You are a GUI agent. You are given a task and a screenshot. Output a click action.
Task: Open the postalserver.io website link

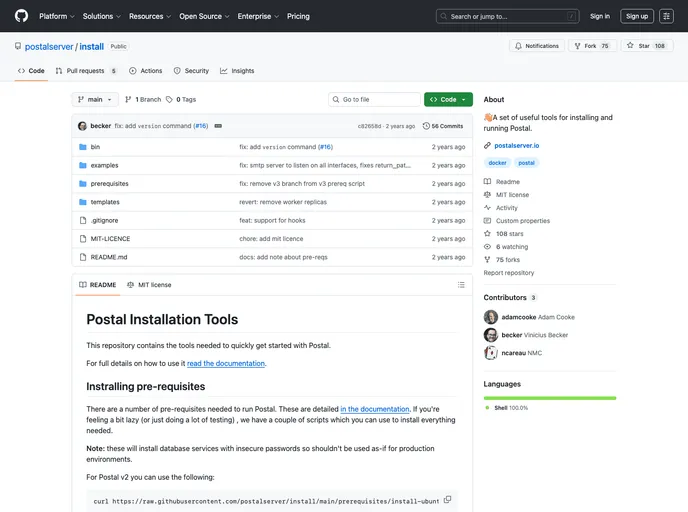pos(516,146)
